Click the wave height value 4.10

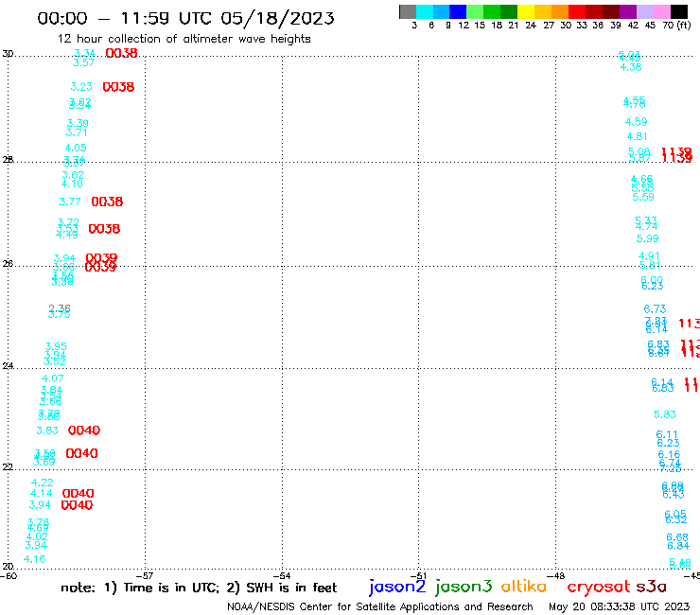click(72, 184)
